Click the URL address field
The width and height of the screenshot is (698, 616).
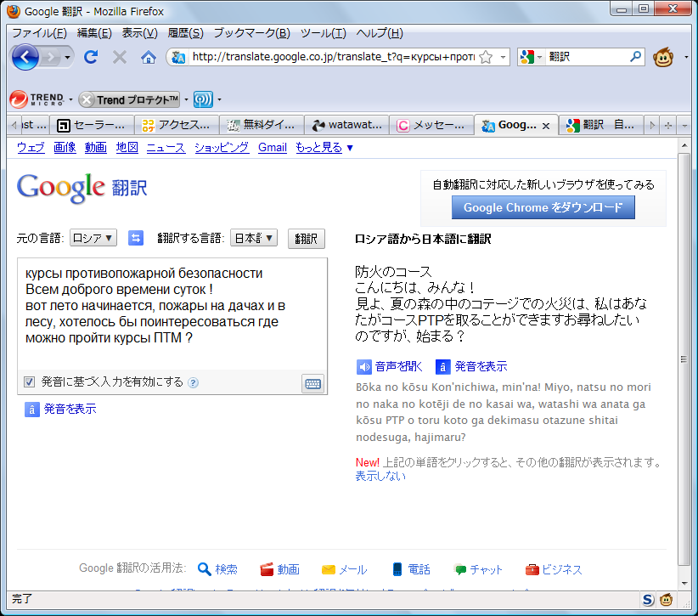pyautogui.click(x=334, y=57)
